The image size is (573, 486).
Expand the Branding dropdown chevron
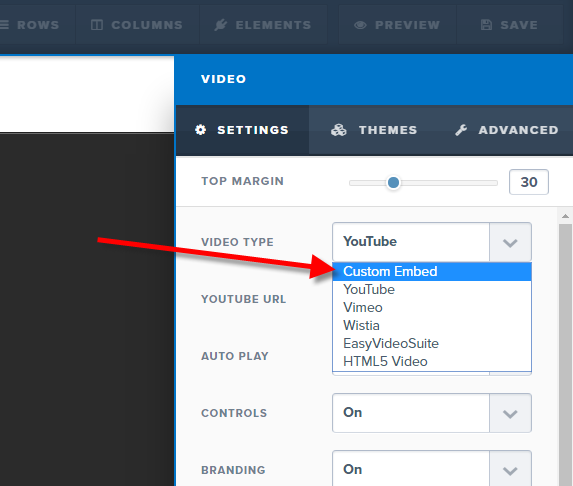[x=510, y=470]
